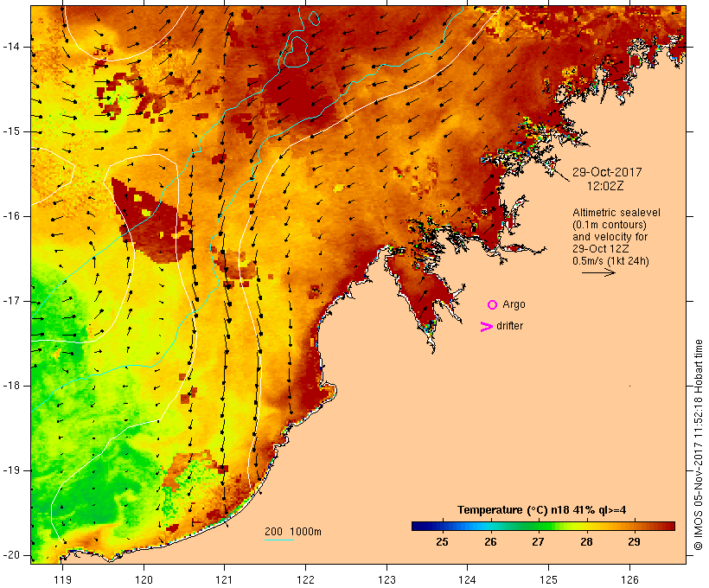Click the 'drifter' legend label
Image resolution: width=709 pixels, height=588 pixels.
coord(509,326)
